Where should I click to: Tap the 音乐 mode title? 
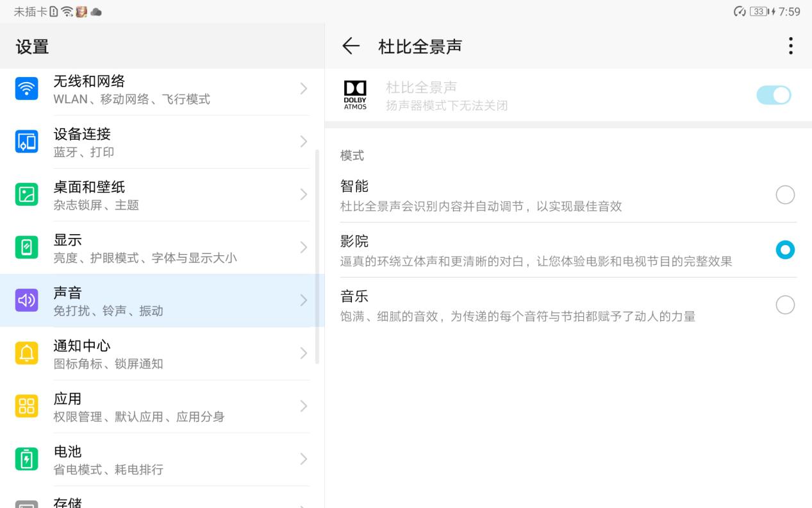point(354,296)
